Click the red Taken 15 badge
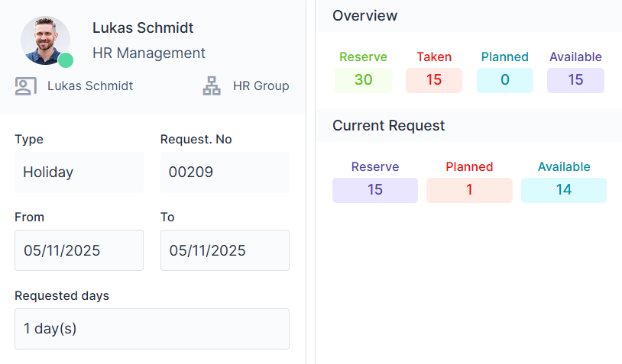The height and width of the screenshot is (364, 622). (434, 80)
